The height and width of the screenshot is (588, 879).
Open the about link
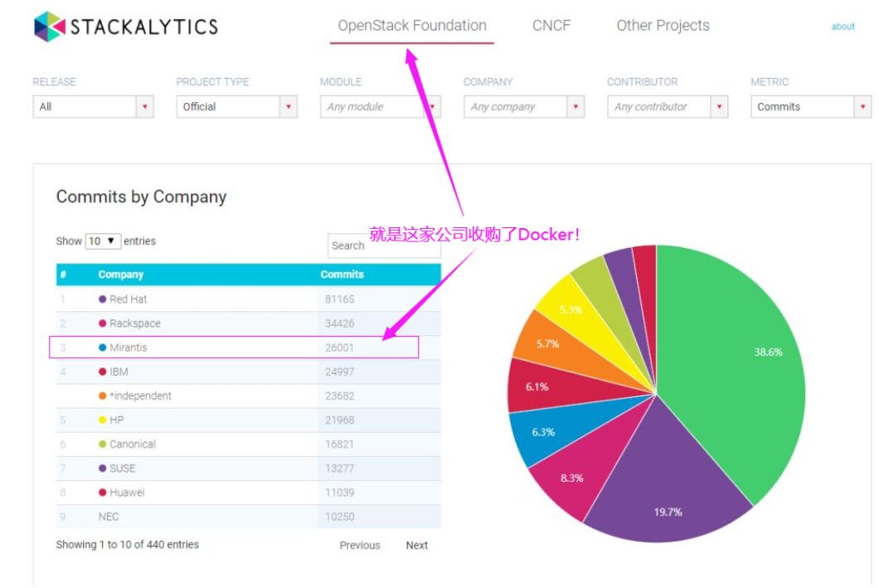[x=843, y=27]
